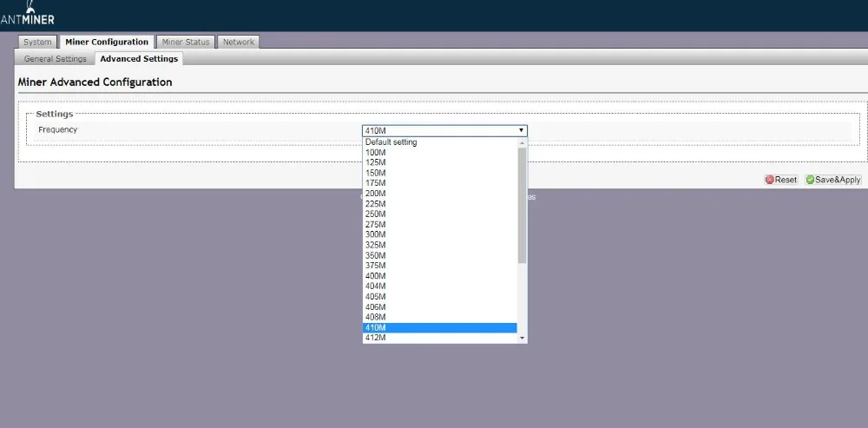Image resolution: width=868 pixels, height=428 pixels.
Task: Click the list scrollbar up arrow
Action: point(522,142)
